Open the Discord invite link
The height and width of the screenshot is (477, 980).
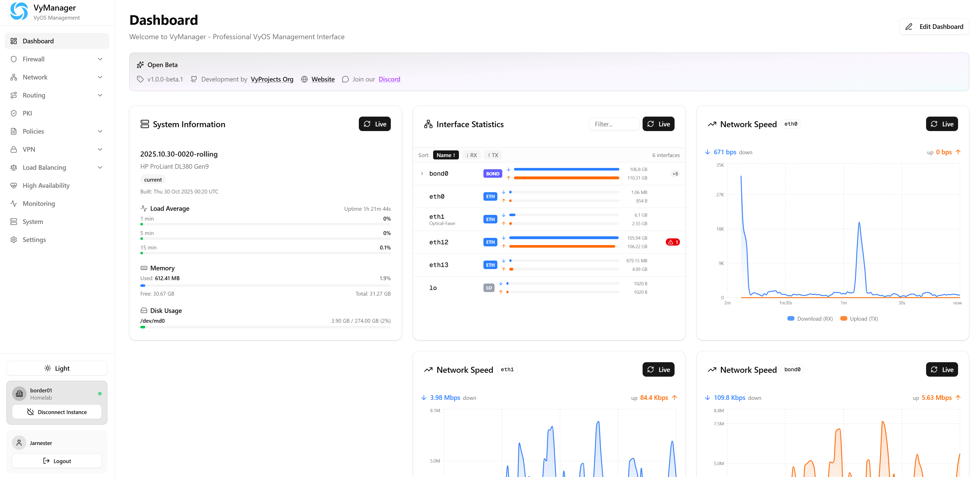pyautogui.click(x=389, y=79)
